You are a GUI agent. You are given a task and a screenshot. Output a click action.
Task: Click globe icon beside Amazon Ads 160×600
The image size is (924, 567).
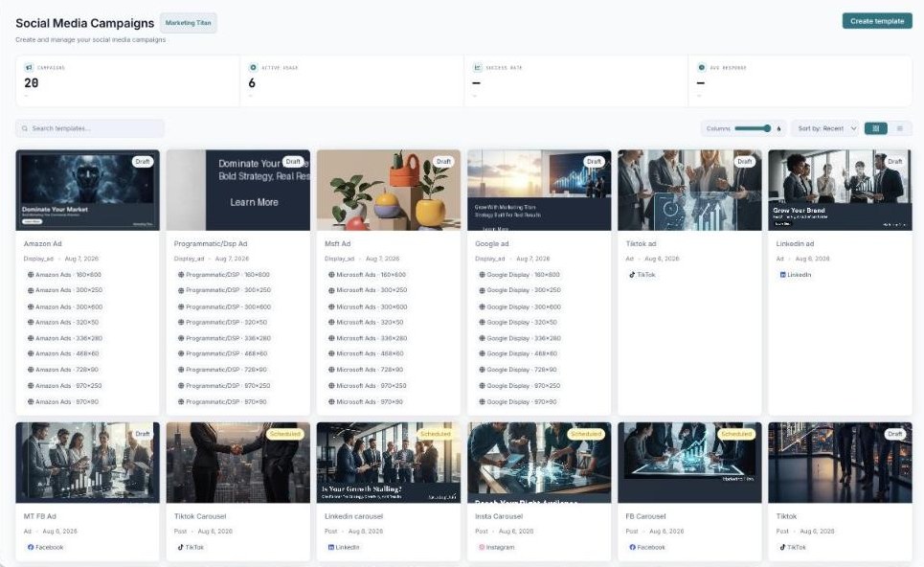31,275
